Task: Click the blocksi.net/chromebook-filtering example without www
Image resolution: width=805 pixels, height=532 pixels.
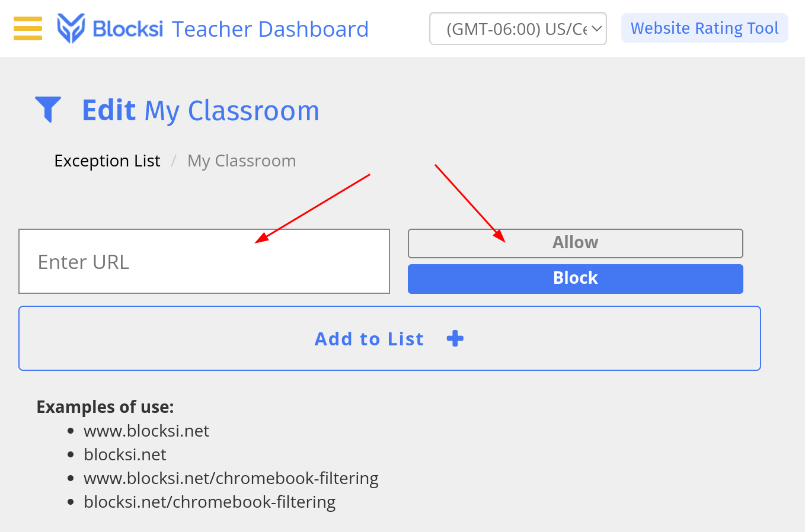Action: (210, 502)
